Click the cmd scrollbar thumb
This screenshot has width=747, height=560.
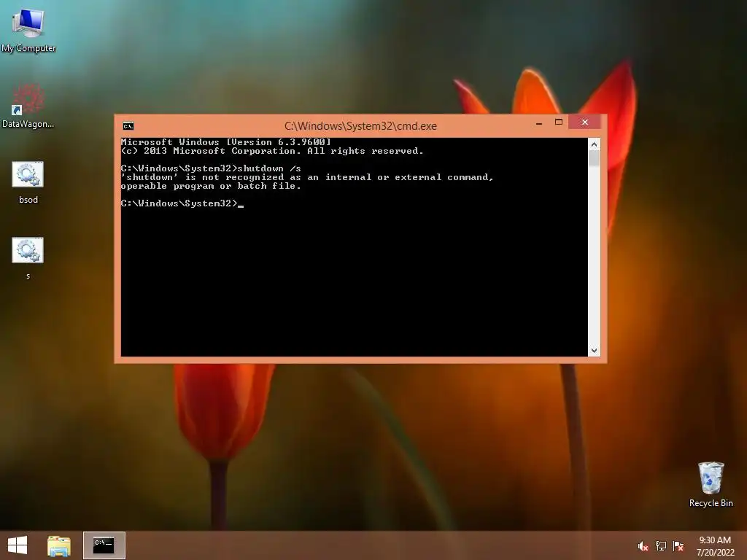[x=594, y=158]
